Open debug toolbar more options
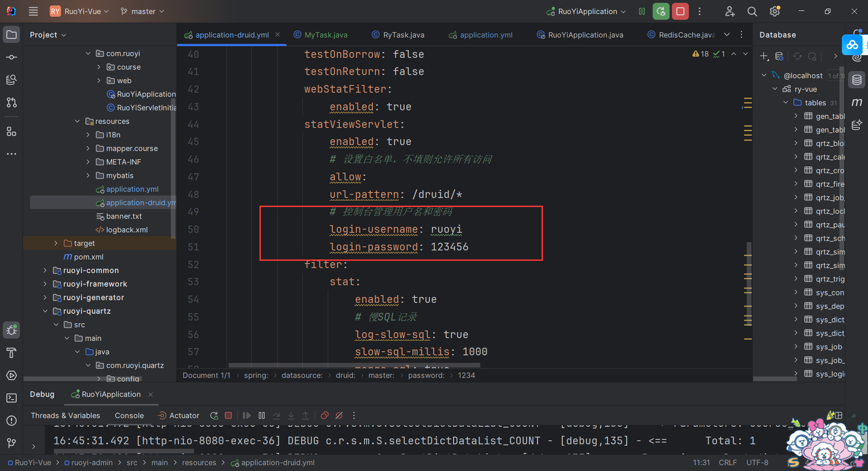 354,415
